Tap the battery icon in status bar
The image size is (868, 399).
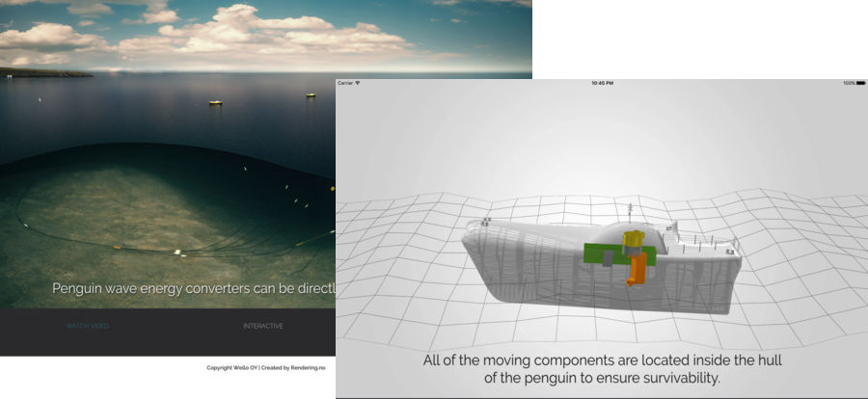point(858,83)
